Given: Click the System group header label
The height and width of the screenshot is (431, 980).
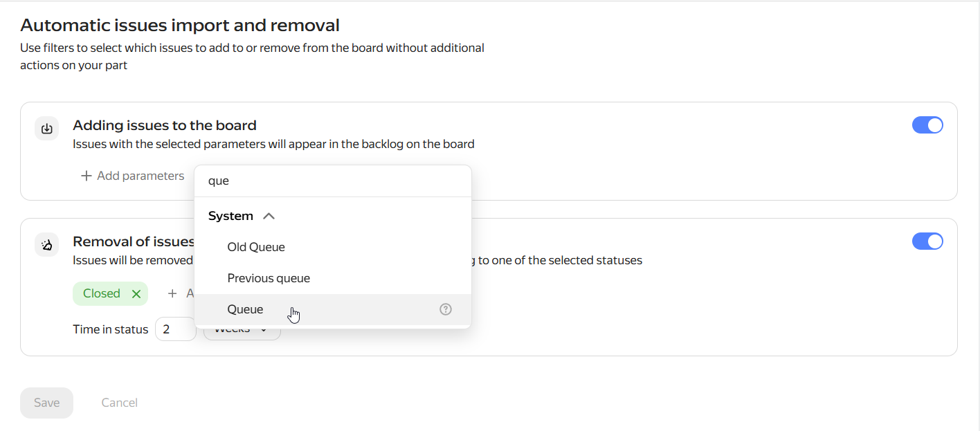Looking at the screenshot, I should 230,216.
